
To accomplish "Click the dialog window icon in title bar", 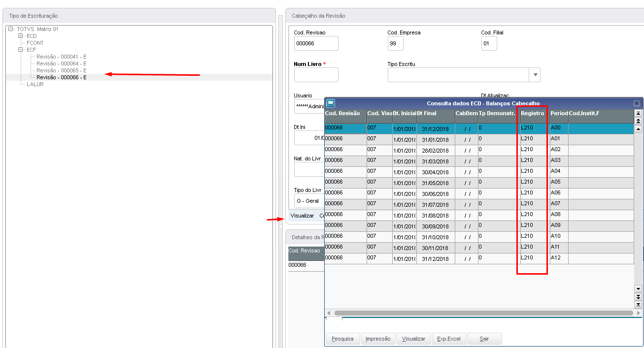I will click(x=331, y=103).
